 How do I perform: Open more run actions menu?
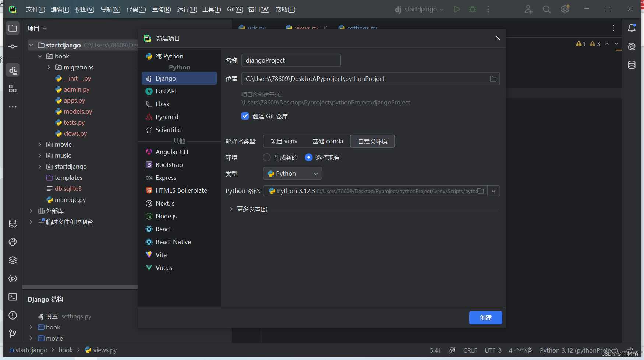click(488, 9)
